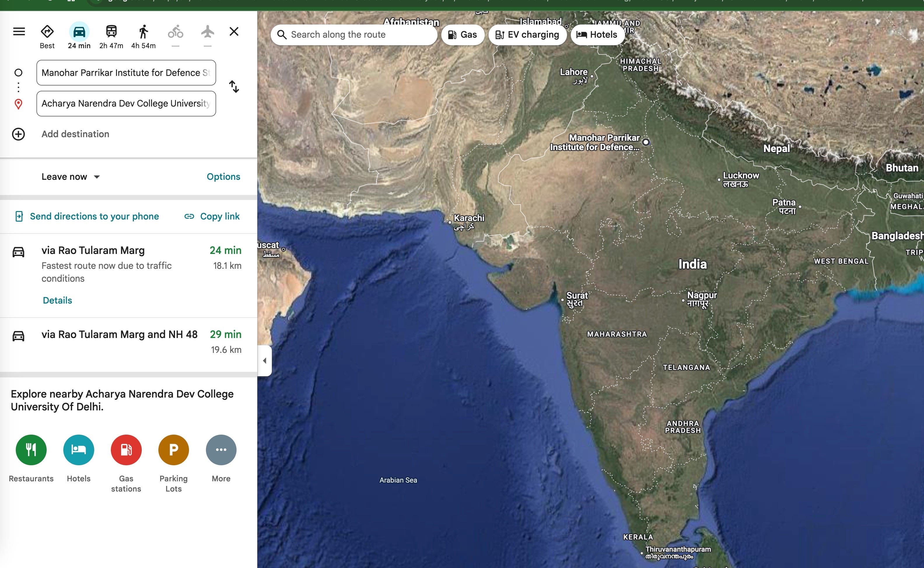Edit the Acharya Narendra Dev College destination

point(126,103)
